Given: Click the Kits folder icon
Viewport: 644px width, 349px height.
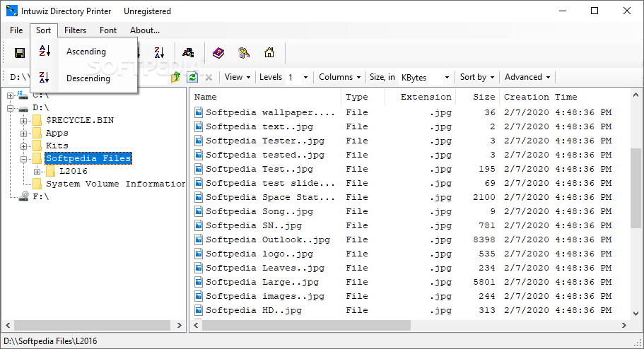Looking at the screenshot, I should [37, 146].
